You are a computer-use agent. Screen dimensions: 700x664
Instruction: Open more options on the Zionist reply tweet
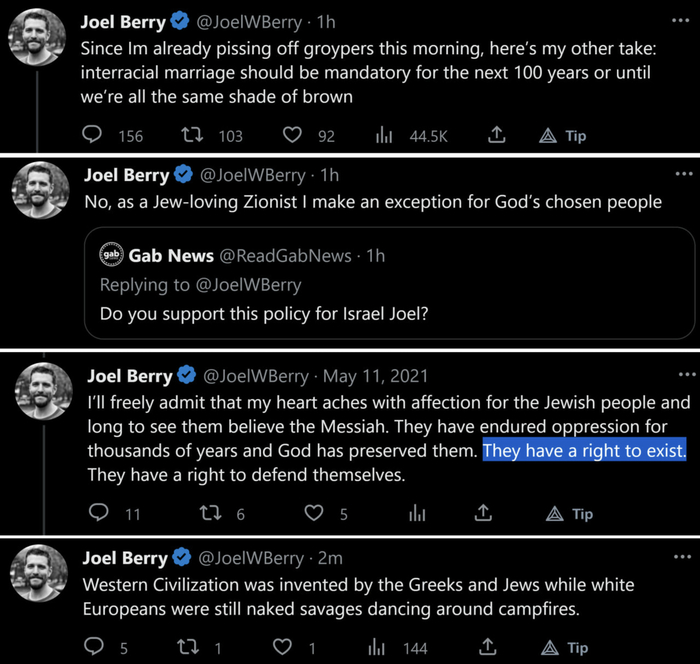(683, 175)
